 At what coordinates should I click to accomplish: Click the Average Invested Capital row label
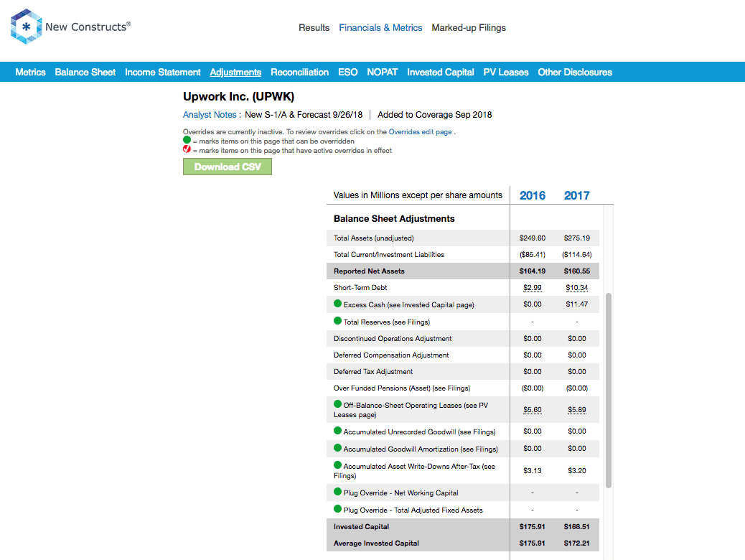[x=376, y=543]
